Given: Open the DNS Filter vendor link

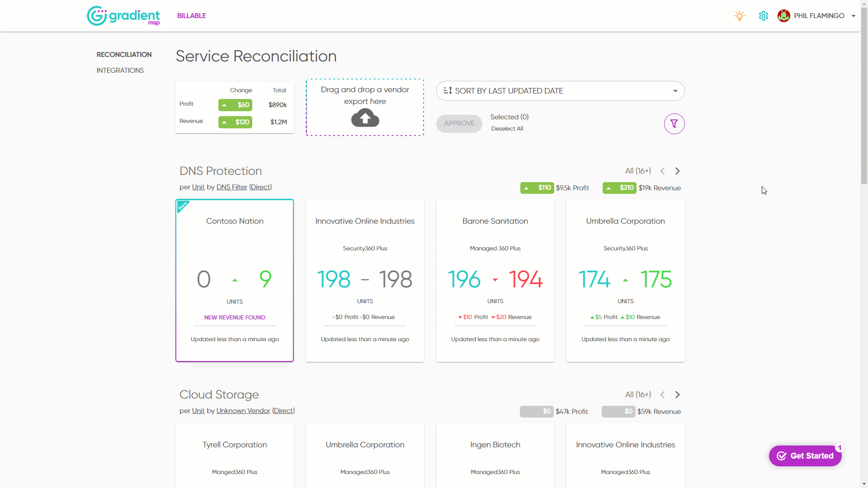Looking at the screenshot, I should pos(231,187).
